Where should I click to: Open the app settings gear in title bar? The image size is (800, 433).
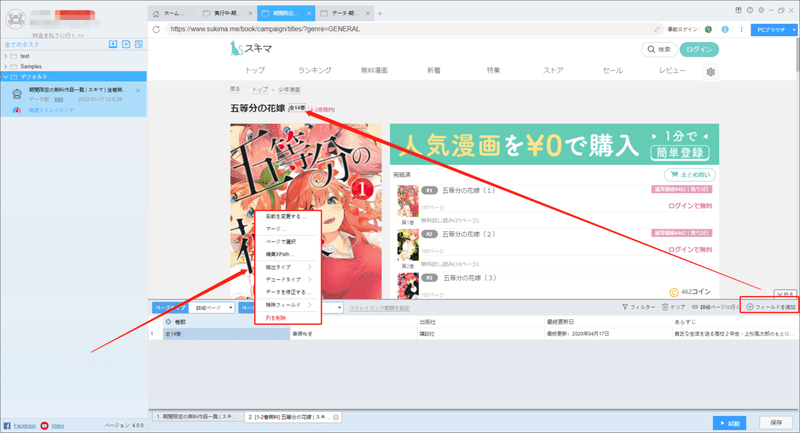coord(761,10)
